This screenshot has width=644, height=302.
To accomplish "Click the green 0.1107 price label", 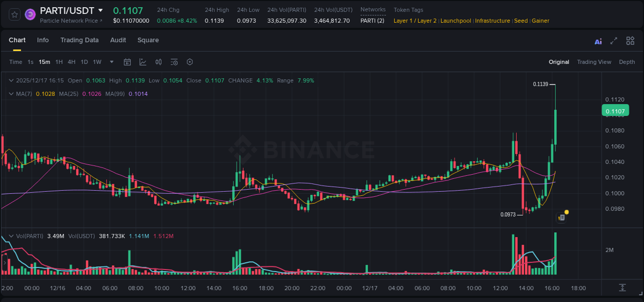I will tap(615, 111).
